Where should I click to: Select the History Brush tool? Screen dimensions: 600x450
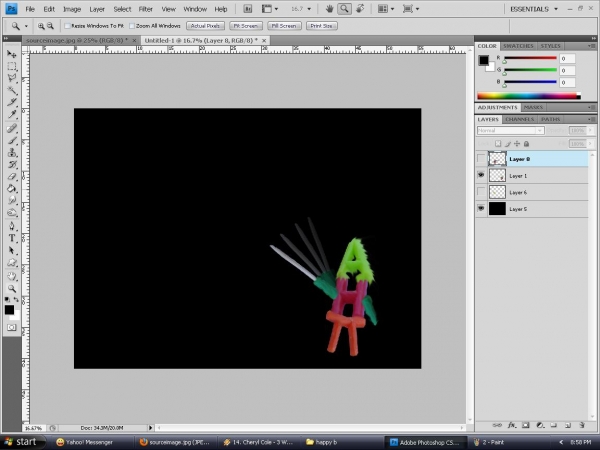tap(12, 165)
